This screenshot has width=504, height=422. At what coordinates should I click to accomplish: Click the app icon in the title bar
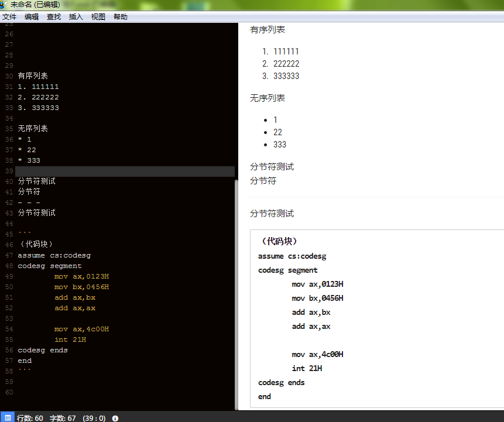pyautogui.click(x=4, y=5)
